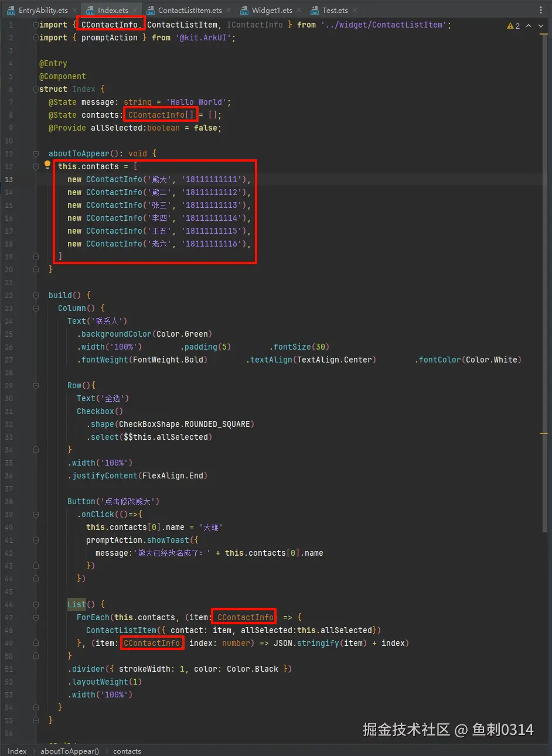Click Index in the breadcrumb bar
Screen dimensions: 552x756
[17, 751]
